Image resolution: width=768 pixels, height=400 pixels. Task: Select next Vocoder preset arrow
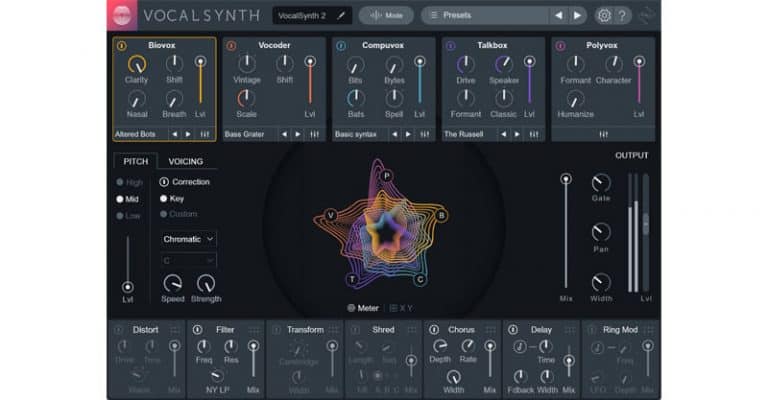298,134
